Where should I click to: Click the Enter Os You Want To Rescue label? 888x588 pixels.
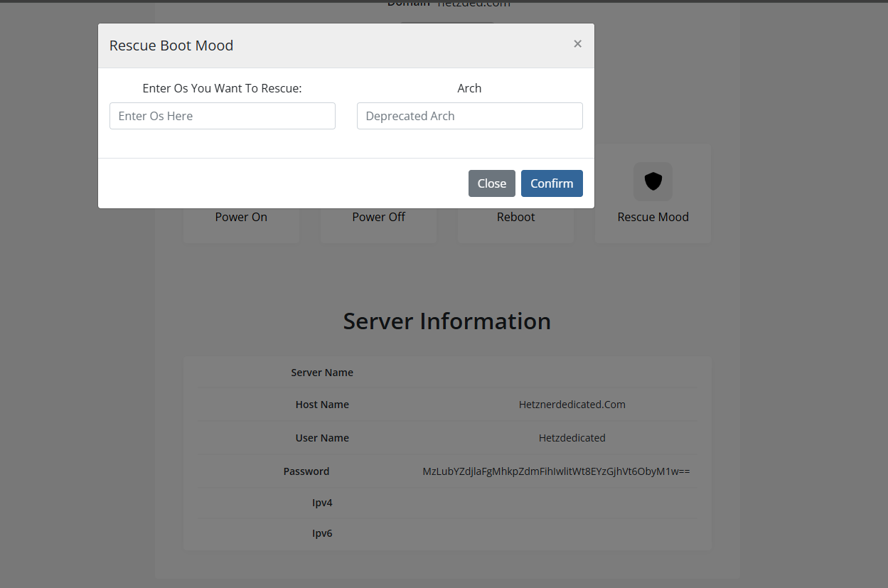click(222, 88)
